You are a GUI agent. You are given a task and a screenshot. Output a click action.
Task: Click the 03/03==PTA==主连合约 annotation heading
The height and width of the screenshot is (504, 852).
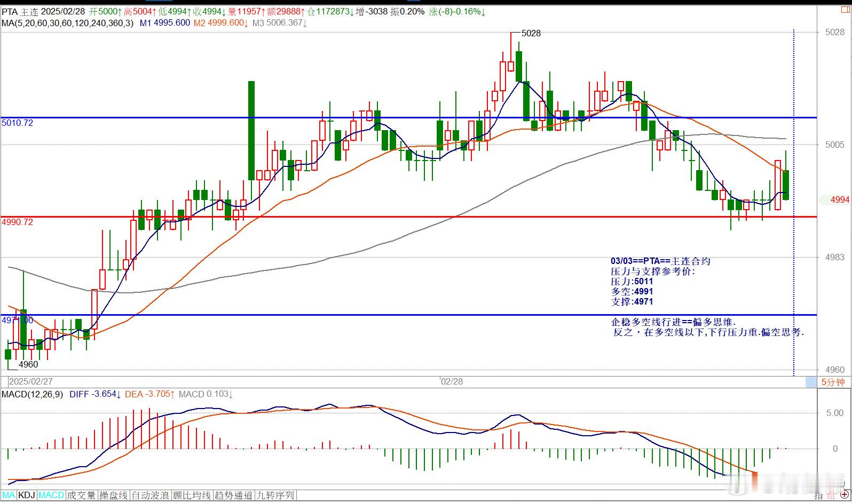pos(661,261)
